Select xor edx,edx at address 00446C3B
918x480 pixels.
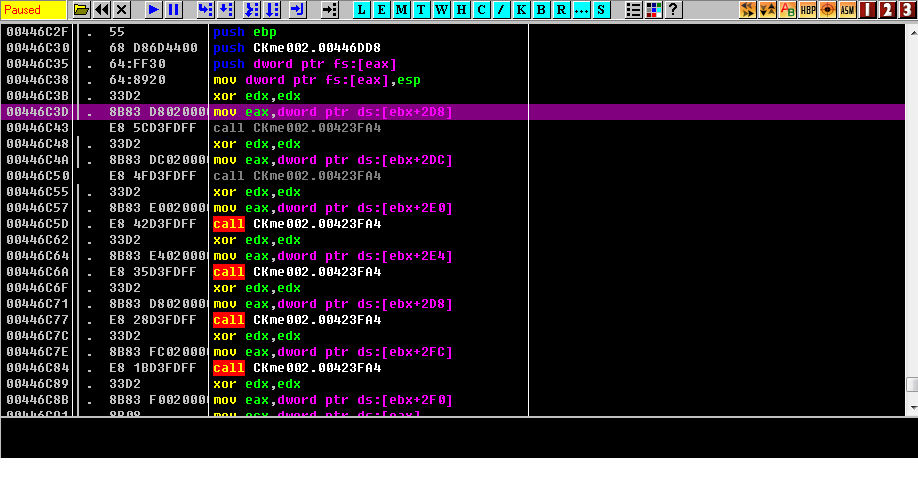pos(257,96)
